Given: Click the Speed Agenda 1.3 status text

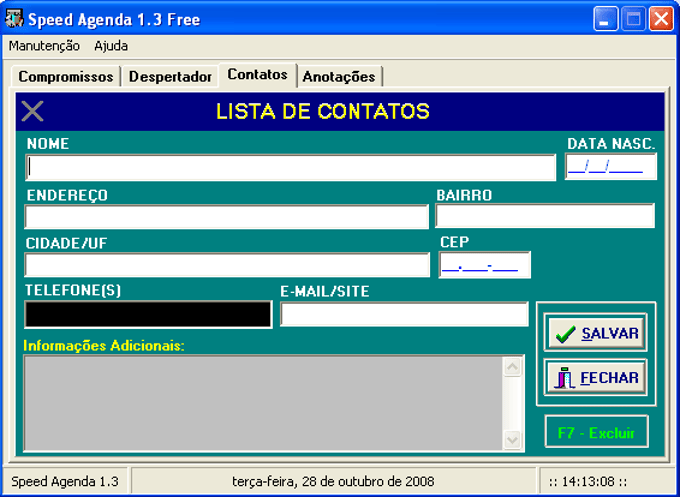Looking at the screenshot, I should tap(65, 481).
